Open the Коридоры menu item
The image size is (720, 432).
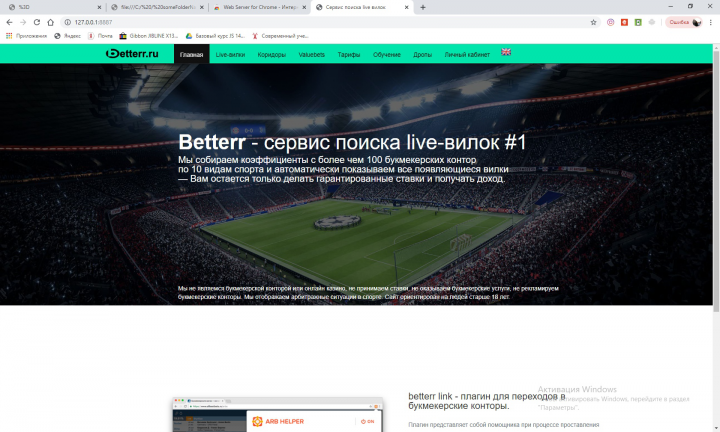point(271,54)
